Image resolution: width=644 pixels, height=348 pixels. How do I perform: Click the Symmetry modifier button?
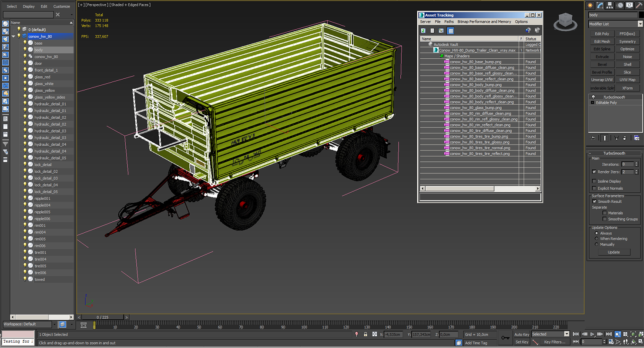pos(627,41)
